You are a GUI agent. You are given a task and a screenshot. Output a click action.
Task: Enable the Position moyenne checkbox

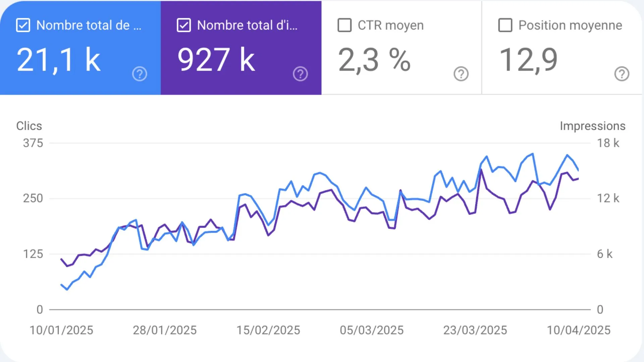pos(505,25)
